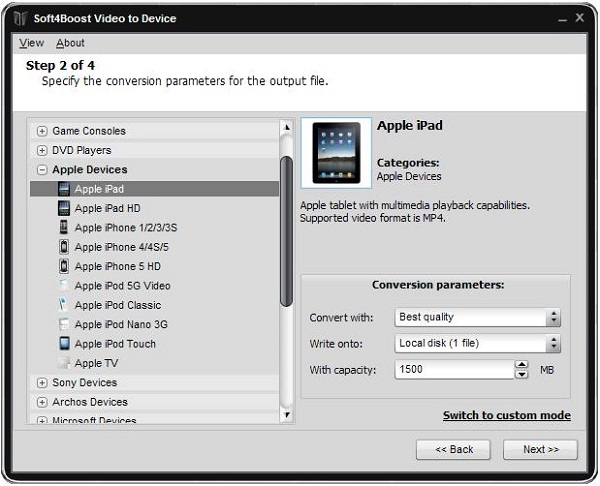Viewport: 600px width, 486px height.
Task: Pick the Apple iPhone 4/4S/5 icon
Action: tap(65, 247)
